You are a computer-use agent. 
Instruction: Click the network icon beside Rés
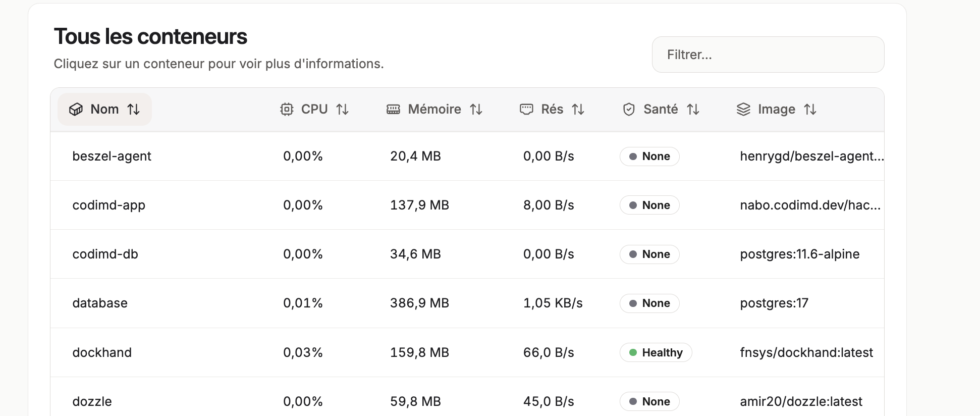tap(526, 109)
